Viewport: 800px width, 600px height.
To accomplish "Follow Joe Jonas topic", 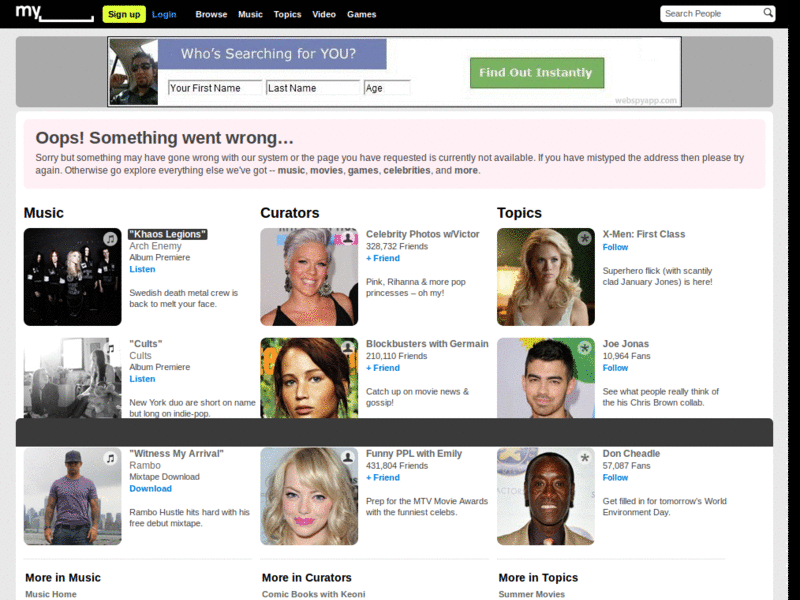I will pyautogui.click(x=615, y=368).
